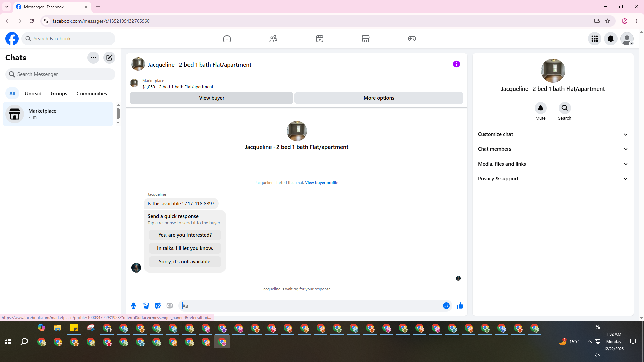
Task: Select the Messenger | Facebook browser tab
Action: (x=52, y=7)
